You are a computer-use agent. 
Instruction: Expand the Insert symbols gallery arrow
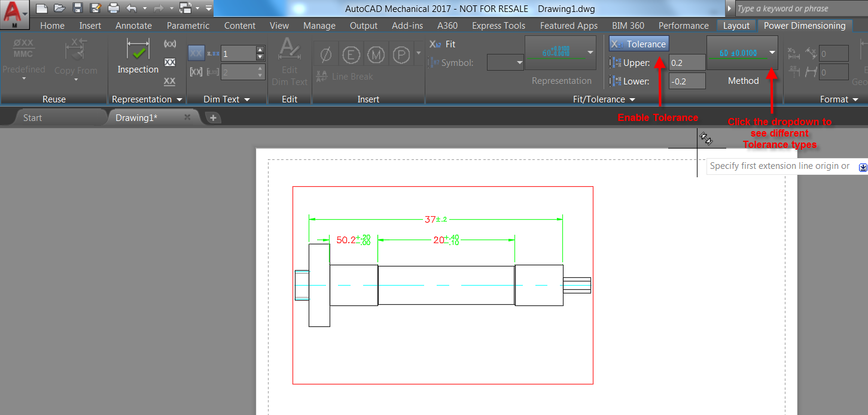418,53
